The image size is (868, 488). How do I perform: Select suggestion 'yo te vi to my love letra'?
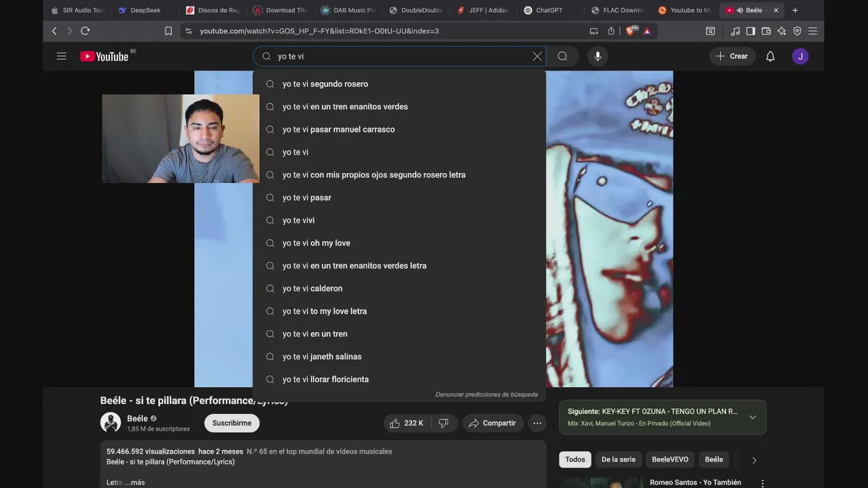399,311
